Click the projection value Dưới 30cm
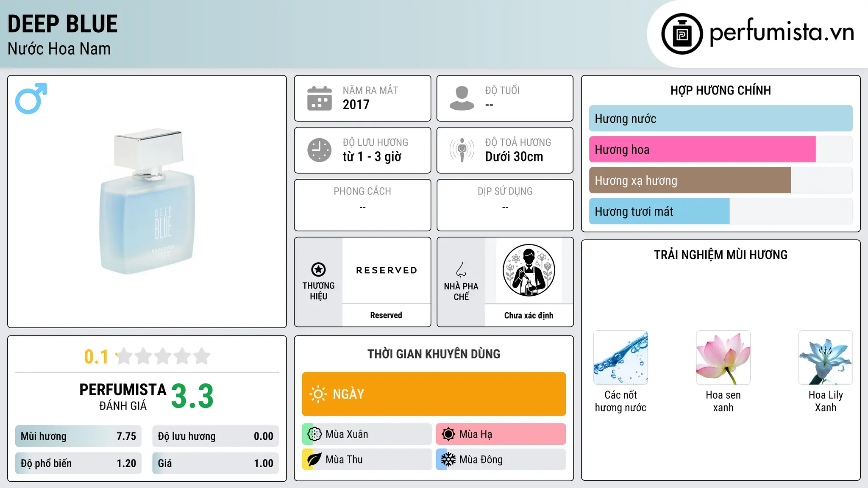 click(x=514, y=157)
